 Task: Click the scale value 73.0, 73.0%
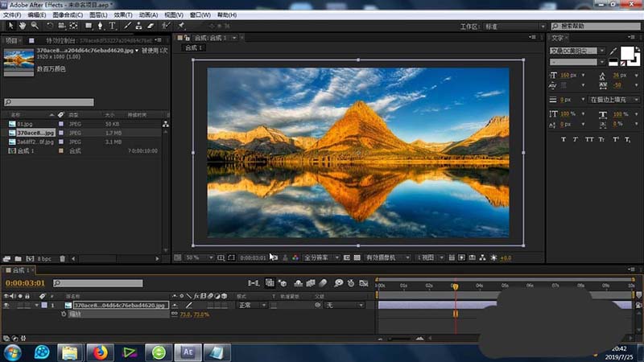tap(195, 315)
